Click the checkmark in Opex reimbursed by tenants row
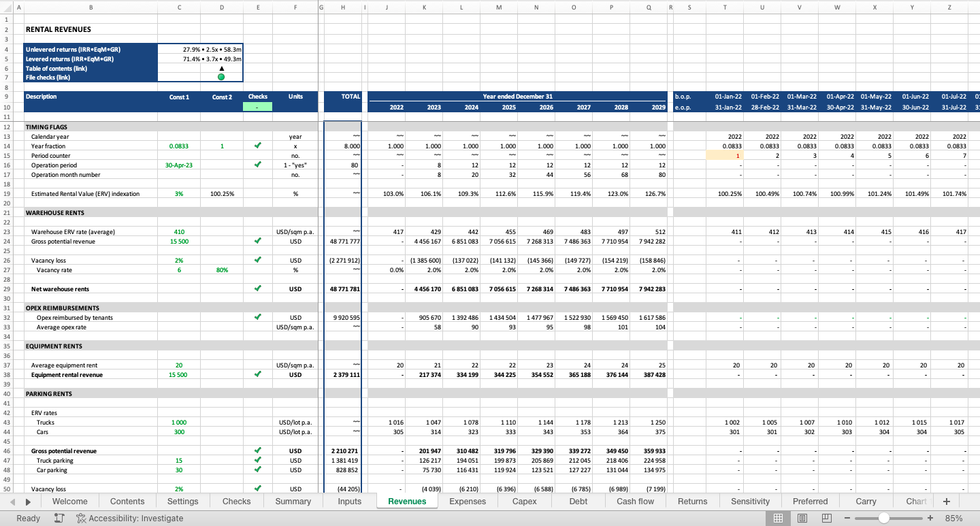The image size is (980, 526). point(258,317)
